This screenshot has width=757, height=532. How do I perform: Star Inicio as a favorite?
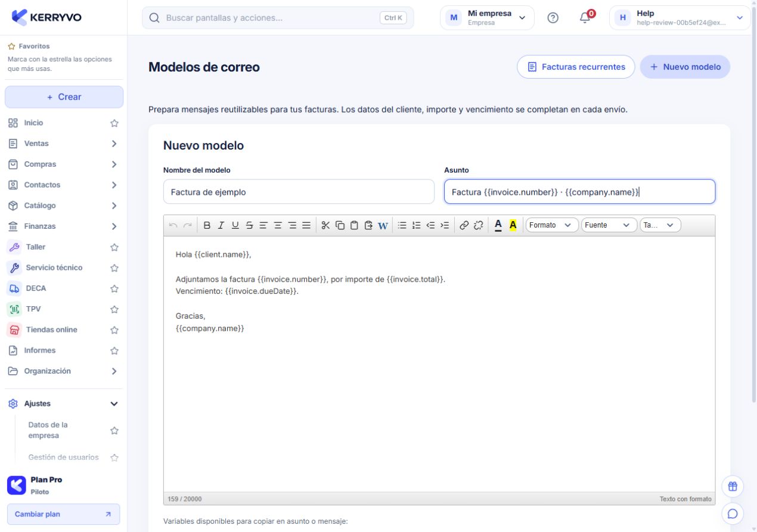[x=114, y=123]
